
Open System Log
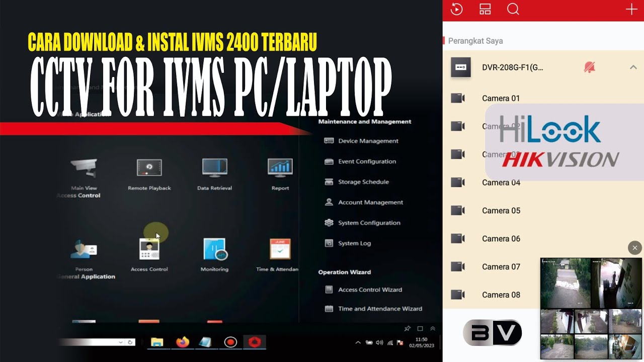point(348,243)
